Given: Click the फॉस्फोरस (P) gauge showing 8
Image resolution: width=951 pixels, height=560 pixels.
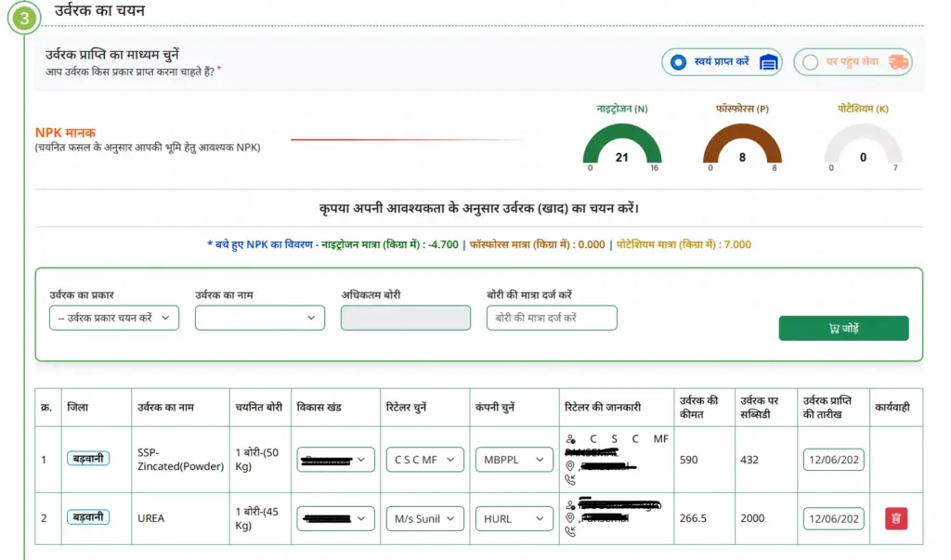Looking at the screenshot, I should pyautogui.click(x=742, y=146).
